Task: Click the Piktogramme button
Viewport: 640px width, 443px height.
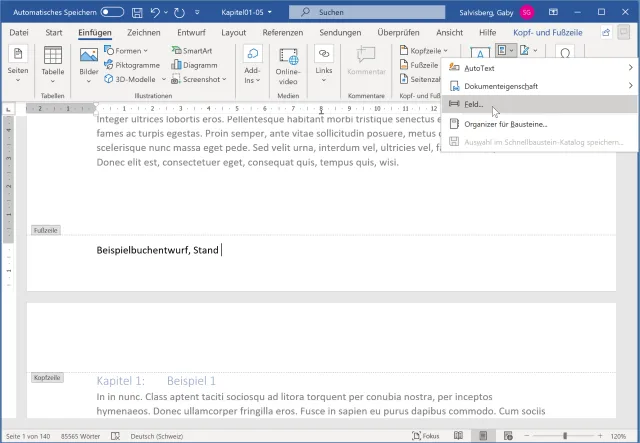Action: 132,65
